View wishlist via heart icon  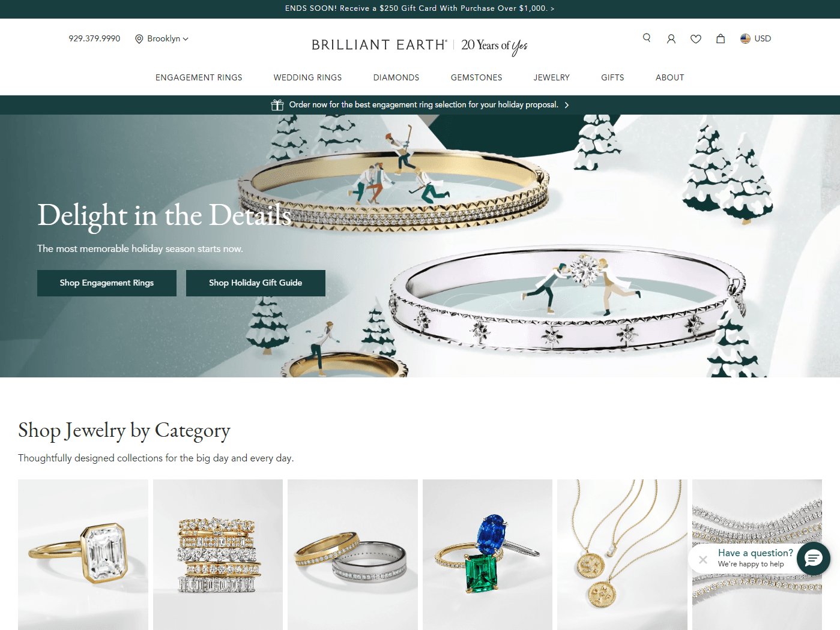(696, 39)
